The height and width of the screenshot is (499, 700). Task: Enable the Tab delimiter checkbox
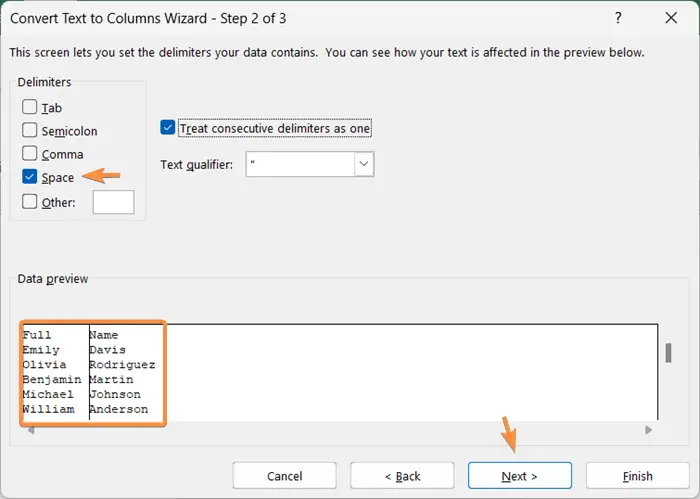(29, 107)
